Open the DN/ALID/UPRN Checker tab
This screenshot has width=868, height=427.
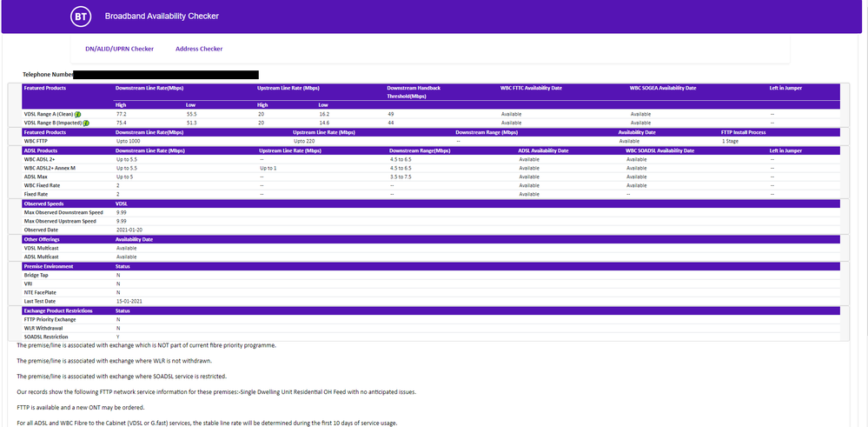tap(119, 49)
